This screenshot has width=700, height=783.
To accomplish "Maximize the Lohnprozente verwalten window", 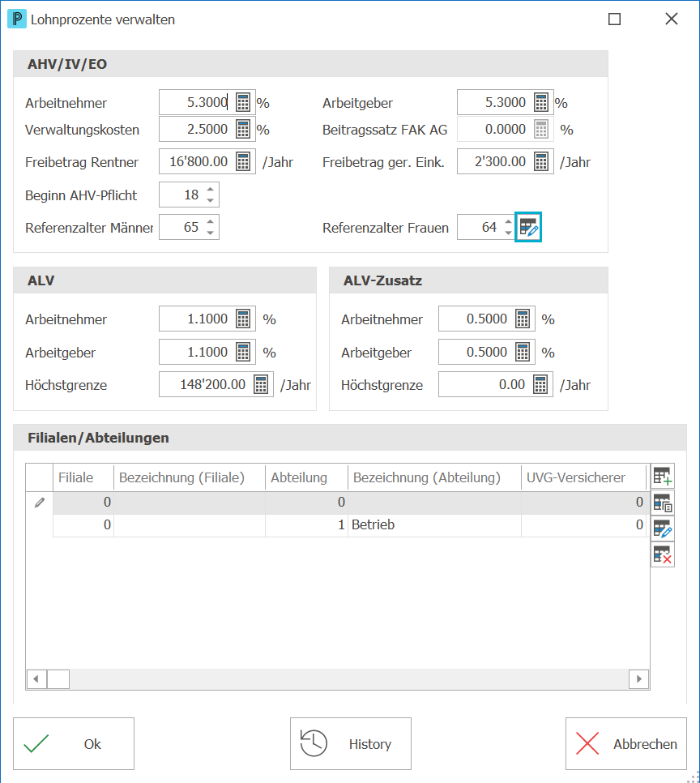I will (x=615, y=19).
